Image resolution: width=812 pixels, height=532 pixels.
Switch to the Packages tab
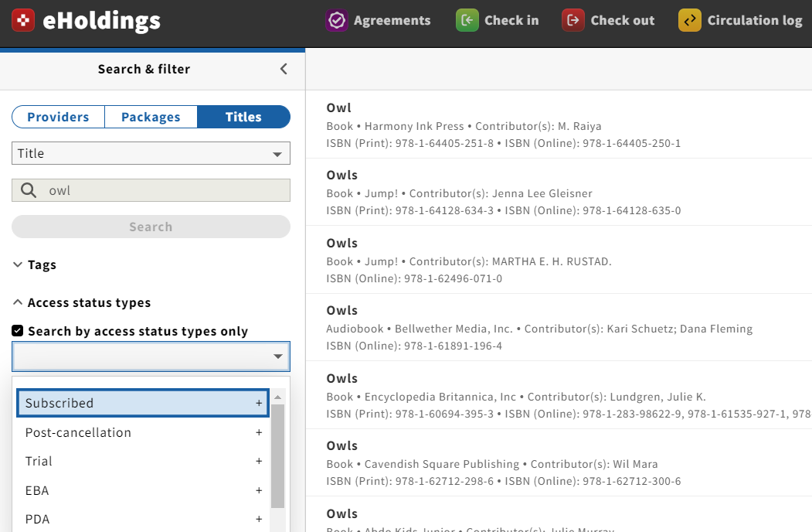(x=151, y=117)
